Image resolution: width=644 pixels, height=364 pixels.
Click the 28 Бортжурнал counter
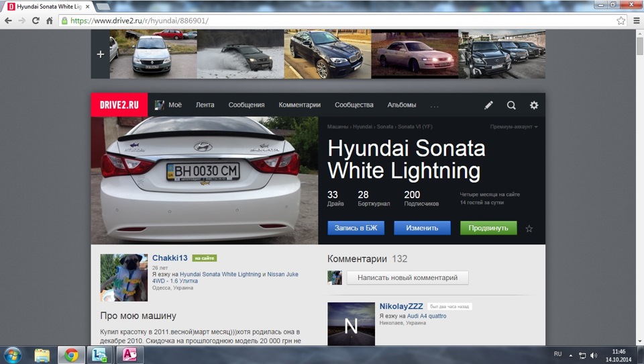pos(374,198)
